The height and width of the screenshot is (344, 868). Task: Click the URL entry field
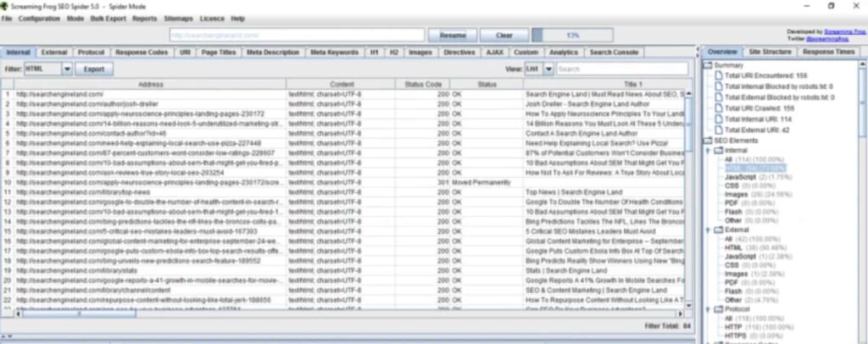(x=296, y=36)
